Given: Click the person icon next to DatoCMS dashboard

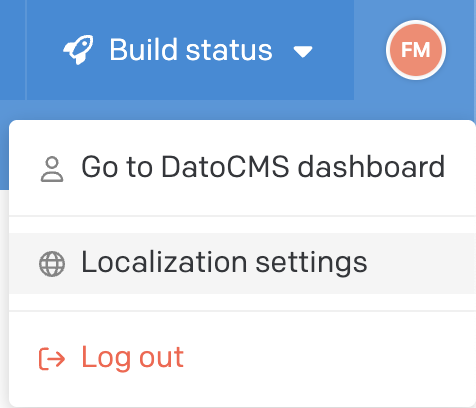Looking at the screenshot, I should (x=52, y=169).
